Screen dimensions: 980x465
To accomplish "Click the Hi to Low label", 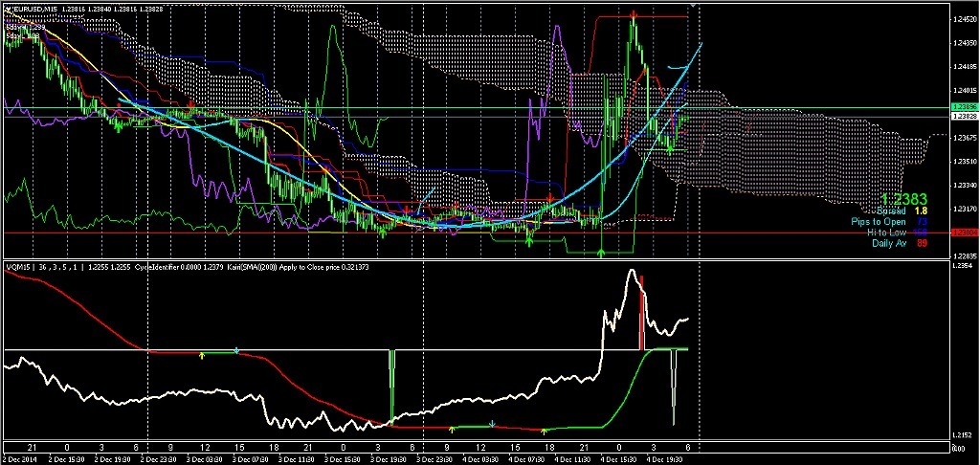I will click(886, 232).
